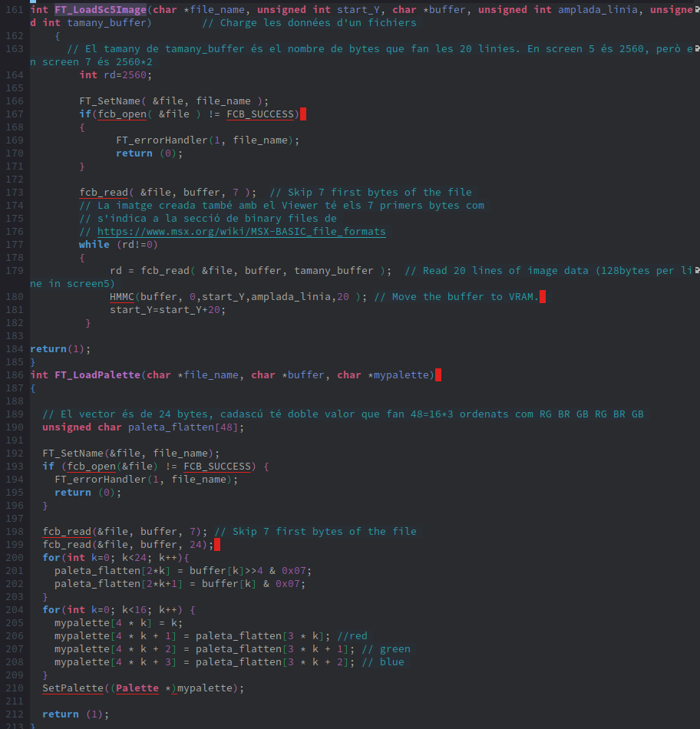The image size is (700, 729).
Task: Click the Palette type cast on line 210
Action: pyautogui.click(x=137, y=688)
